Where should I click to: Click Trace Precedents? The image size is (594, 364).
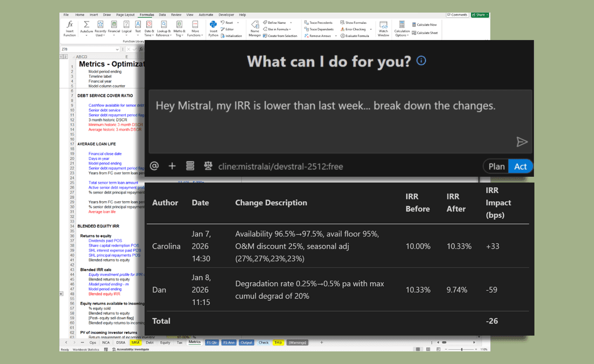tap(318, 23)
